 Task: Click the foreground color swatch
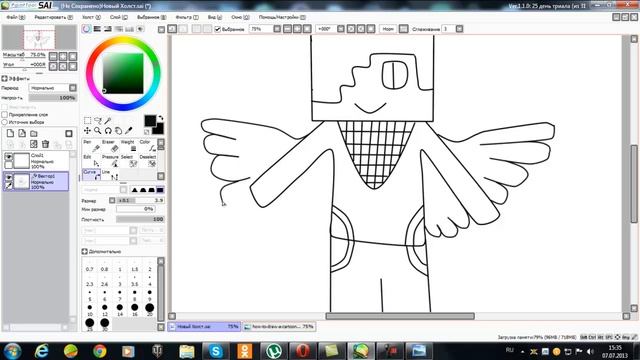click(150, 120)
